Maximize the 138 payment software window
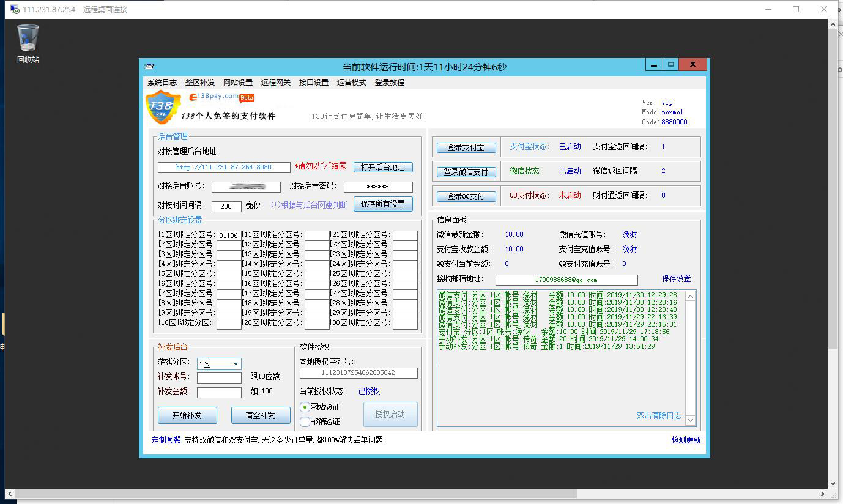The image size is (843, 504). pyautogui.click(x=671, y=64)
